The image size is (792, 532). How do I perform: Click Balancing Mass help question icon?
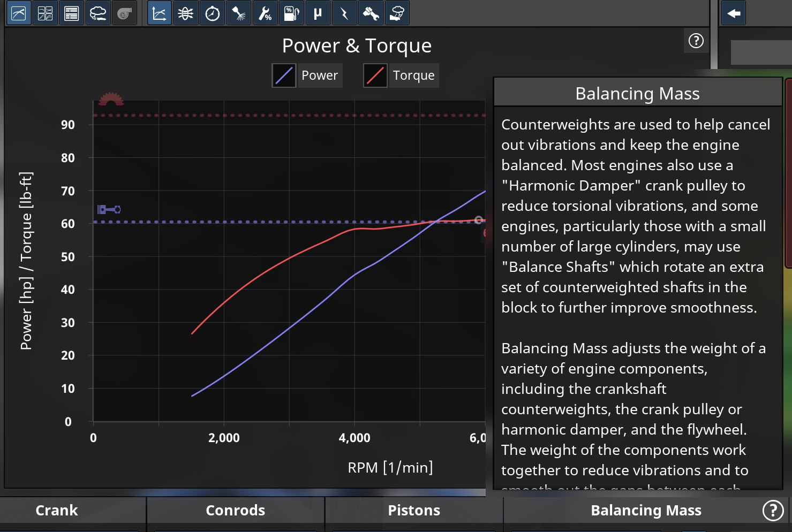tap(772, 510)
